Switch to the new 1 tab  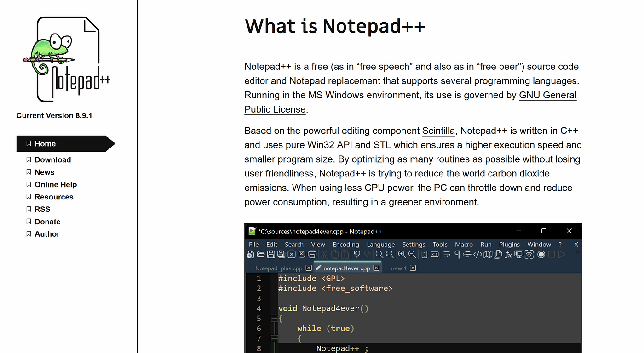pos(398,268)
